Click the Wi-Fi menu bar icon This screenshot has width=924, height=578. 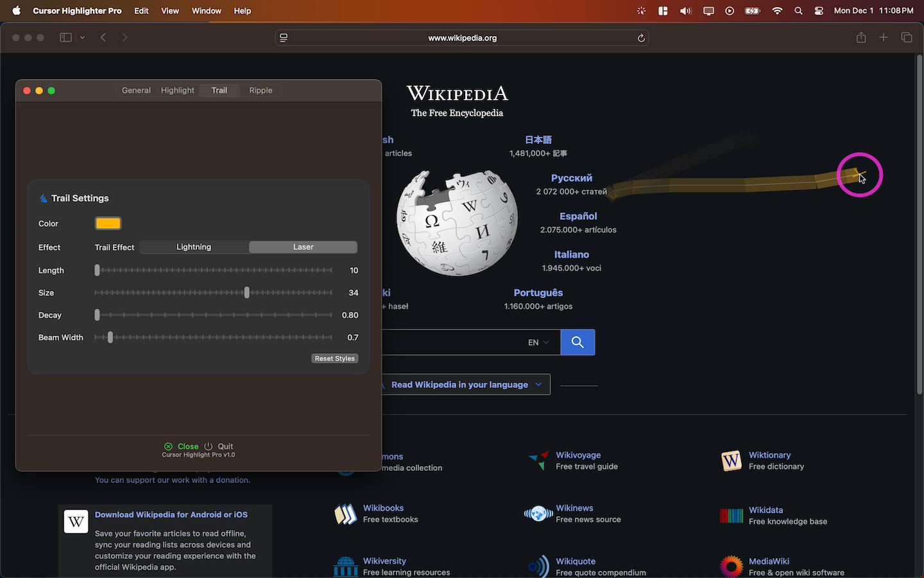click(x=777, y=10)
